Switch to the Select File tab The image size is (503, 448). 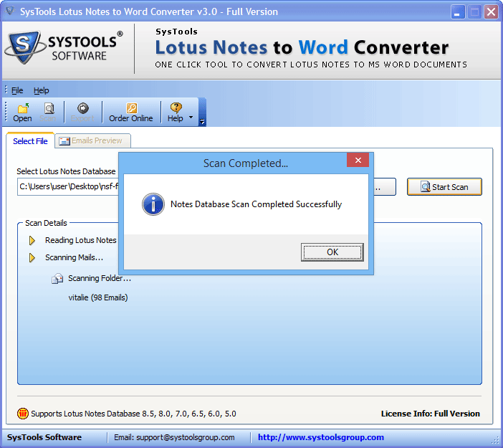[x=30, y=141]
